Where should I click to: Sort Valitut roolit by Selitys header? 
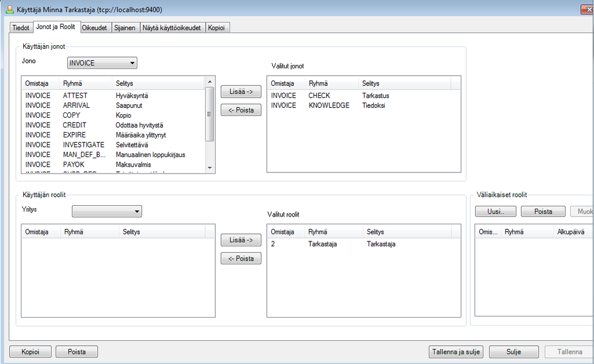407,232
